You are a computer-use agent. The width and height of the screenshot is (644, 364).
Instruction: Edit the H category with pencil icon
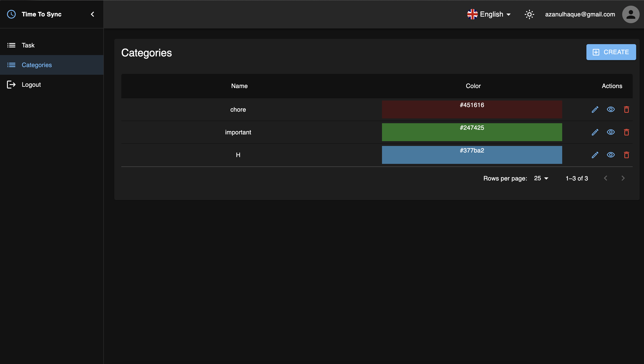click(x=595, y=155)
